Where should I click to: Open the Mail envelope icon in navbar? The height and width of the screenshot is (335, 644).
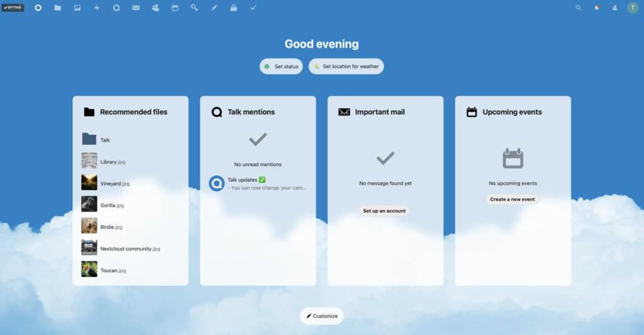[x=136, y=8]
